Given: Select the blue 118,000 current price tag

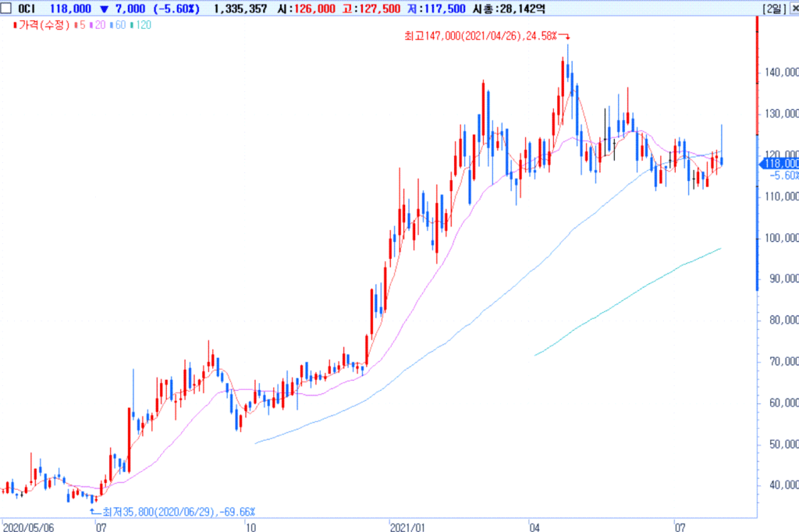Looking at the screenshot, I should [779, 163].
